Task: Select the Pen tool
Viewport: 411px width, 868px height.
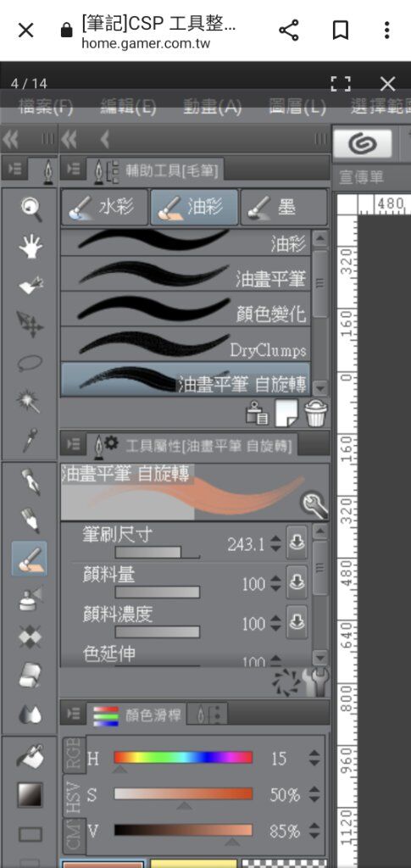Action: [x=31, y=481]
